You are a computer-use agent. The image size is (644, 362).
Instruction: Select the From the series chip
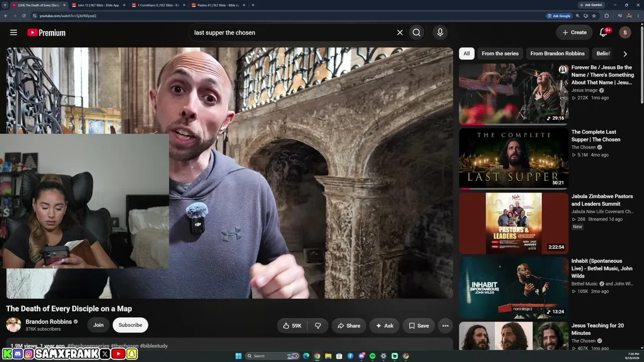click(500, 53)
